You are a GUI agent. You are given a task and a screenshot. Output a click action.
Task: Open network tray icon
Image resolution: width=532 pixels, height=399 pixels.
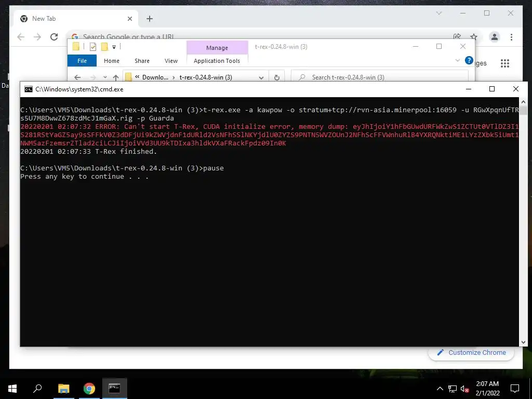pyautogui.click(x=453, y=389)
